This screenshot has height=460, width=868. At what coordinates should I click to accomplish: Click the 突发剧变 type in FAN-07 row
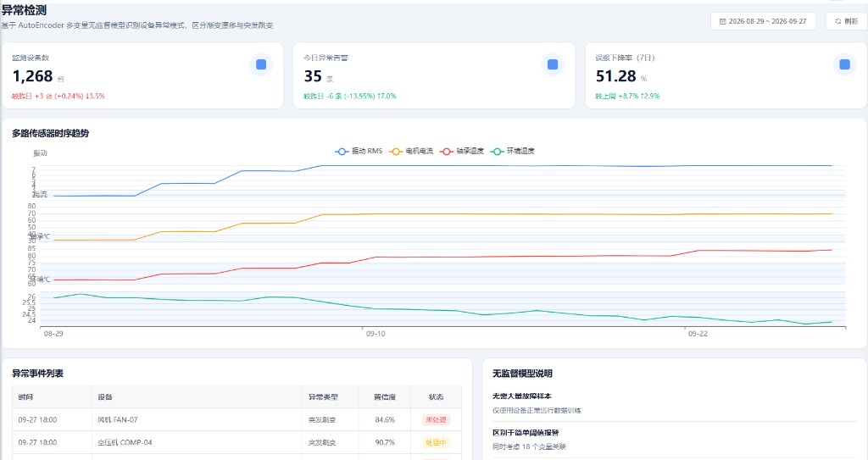click(x=322, y=420)
